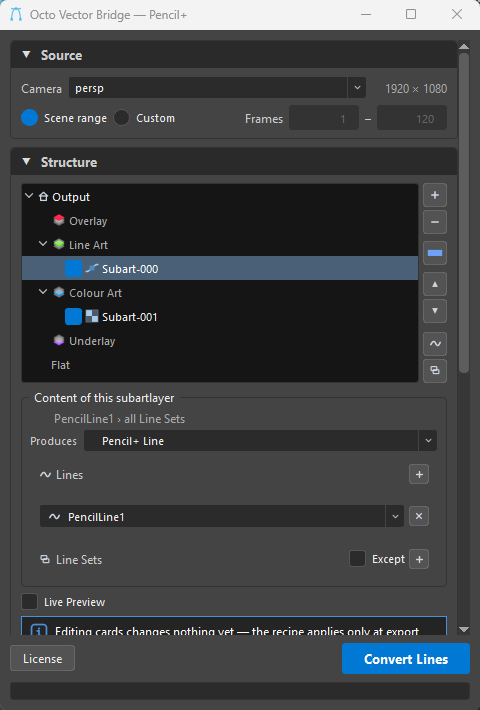Viewport: 480px width, 710px height.
Task: Open the Produces Pencil+ Line dropdown
Action: pos(260,441)
